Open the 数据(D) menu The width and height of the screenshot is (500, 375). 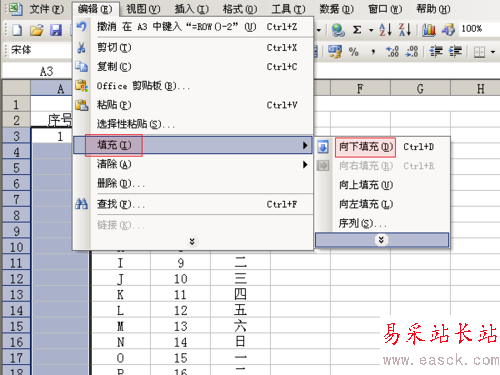coord(337,9)
